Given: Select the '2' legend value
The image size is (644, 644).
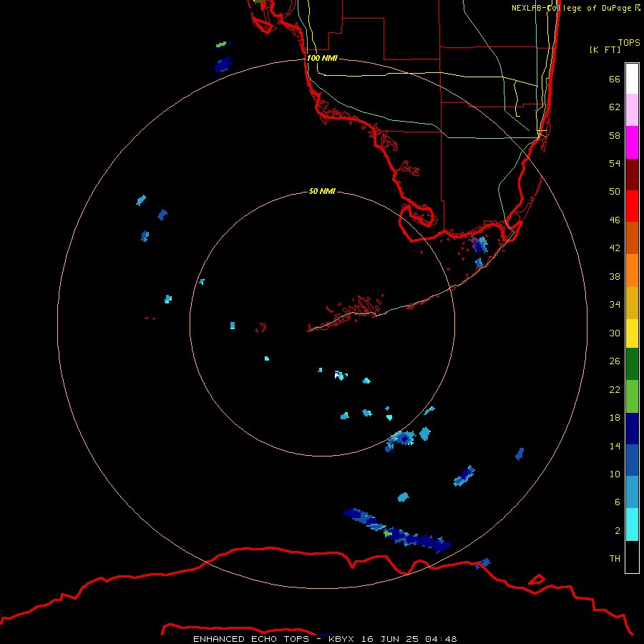Looking at the screenshot, I should [x=618, y=531].
